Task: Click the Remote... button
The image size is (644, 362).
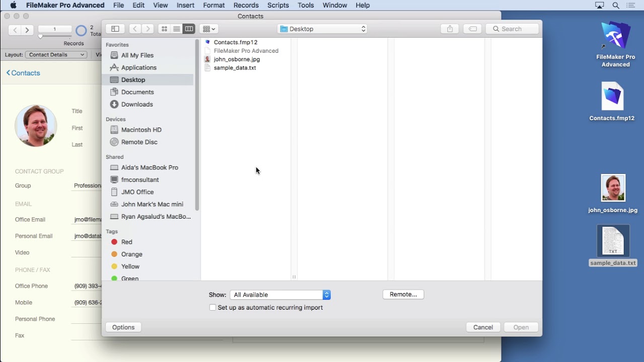Action: point(404,294)
